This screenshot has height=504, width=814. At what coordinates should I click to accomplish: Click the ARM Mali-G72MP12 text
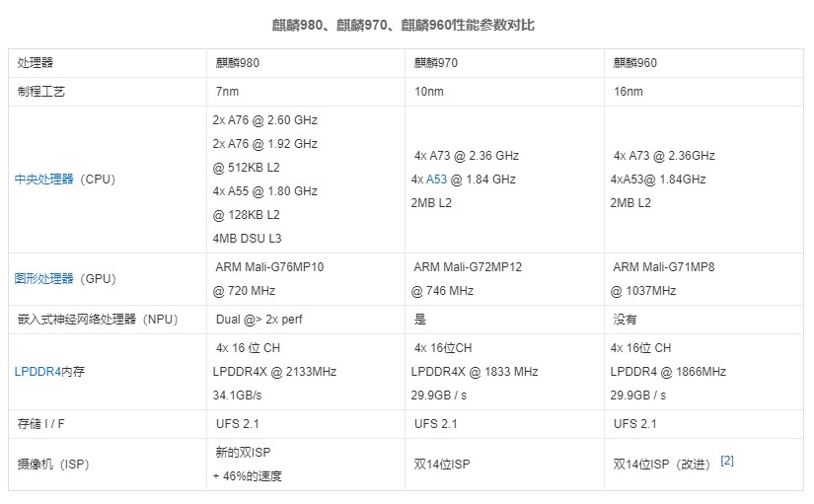coord(468,267)
